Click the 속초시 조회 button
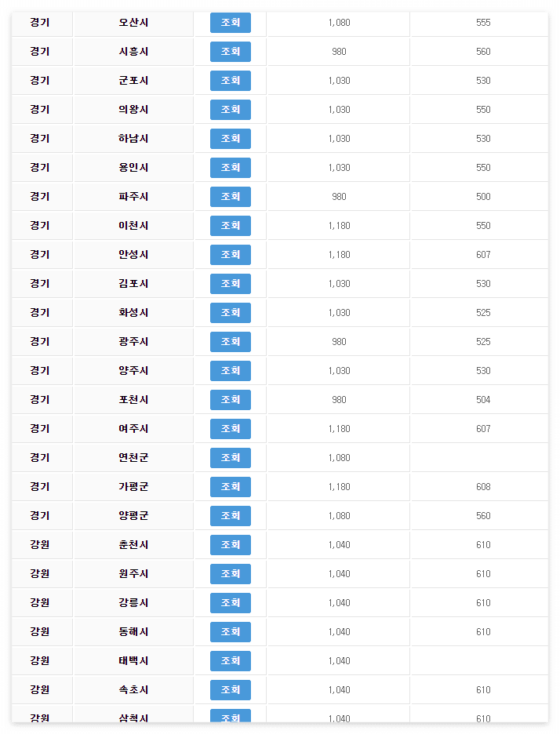The width and height of the screenshot is (560, 734). coord(230,690)
